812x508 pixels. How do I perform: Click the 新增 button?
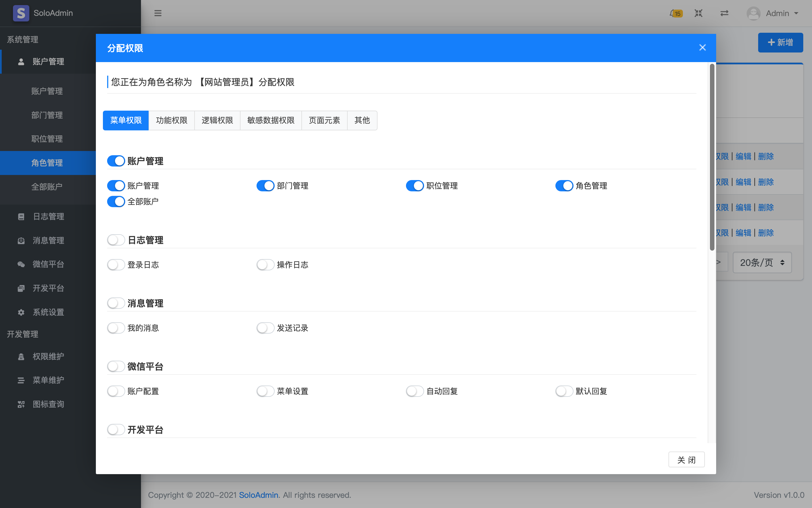(780, 42)
